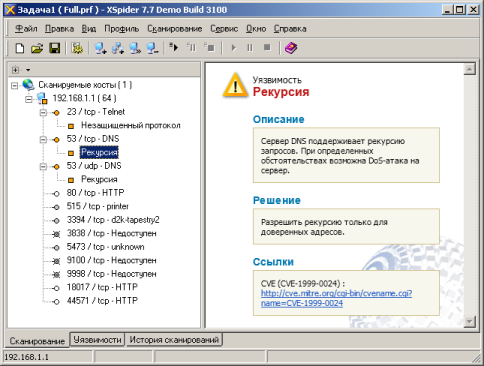The height and width of the screenshot is (366, 484).
Task: Click the third computer toolbar icon
Action: [x=135, y=48]
